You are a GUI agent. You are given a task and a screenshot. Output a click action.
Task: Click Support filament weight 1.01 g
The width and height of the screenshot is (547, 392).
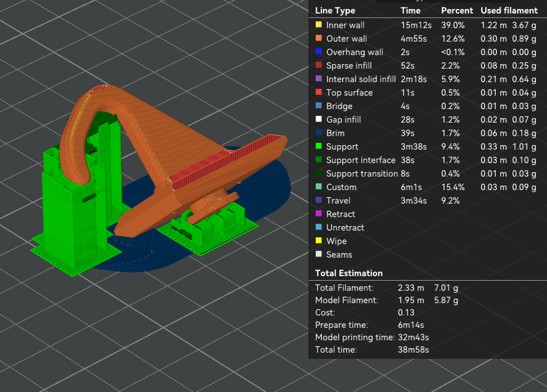click(x=524, y=146)
